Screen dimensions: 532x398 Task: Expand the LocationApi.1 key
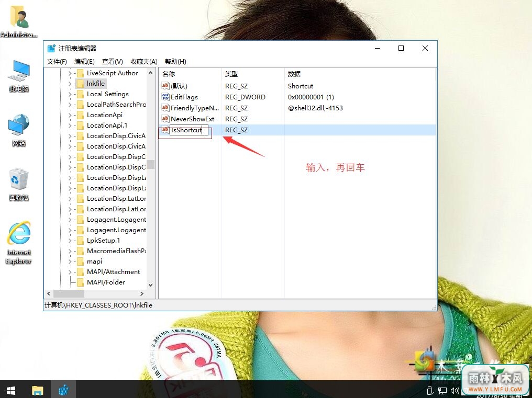pos(70,126)
